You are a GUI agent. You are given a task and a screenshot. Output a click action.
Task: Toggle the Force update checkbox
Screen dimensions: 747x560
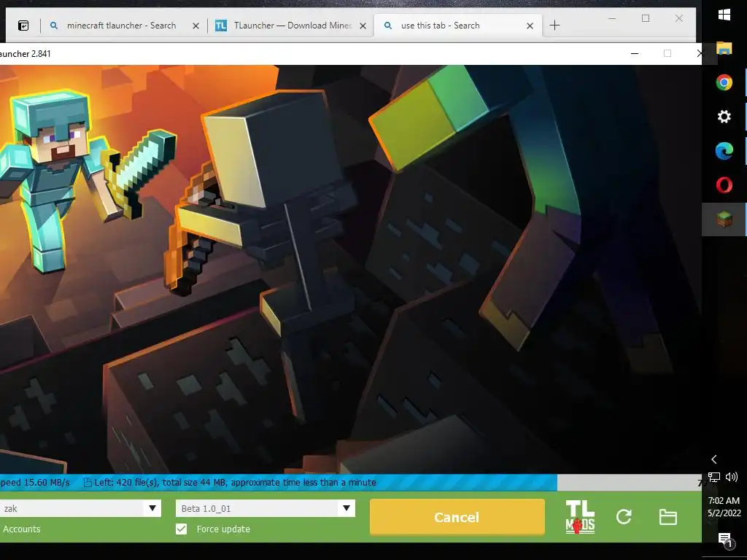(181, 529)
